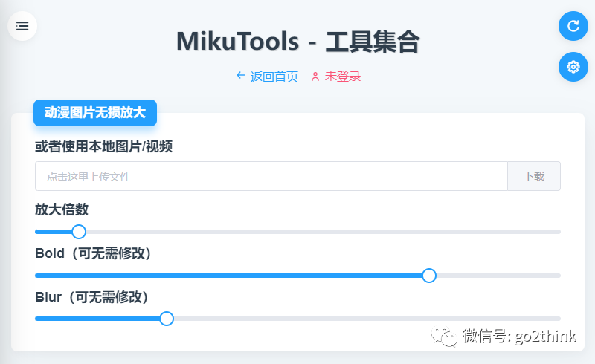Viewport: 595px width, 364px height.
Task: Open the hamburger menu icon
Action: (22, 26)
